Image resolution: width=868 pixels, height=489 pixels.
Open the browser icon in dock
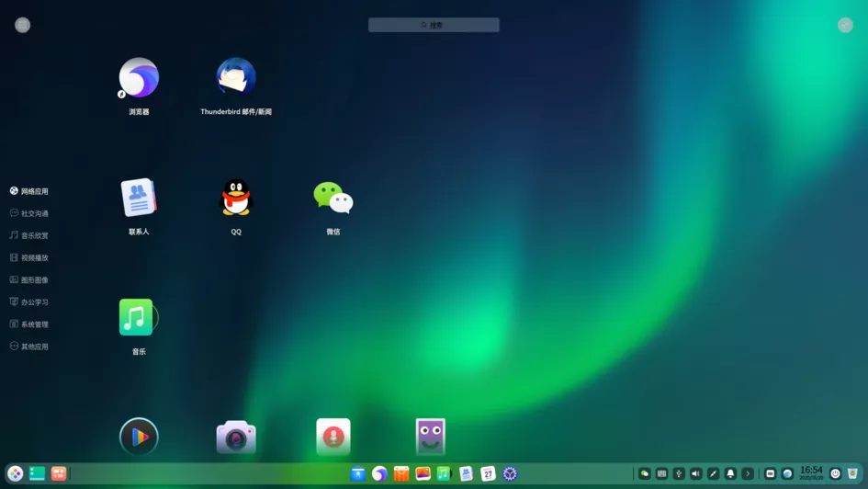point(379,474)
